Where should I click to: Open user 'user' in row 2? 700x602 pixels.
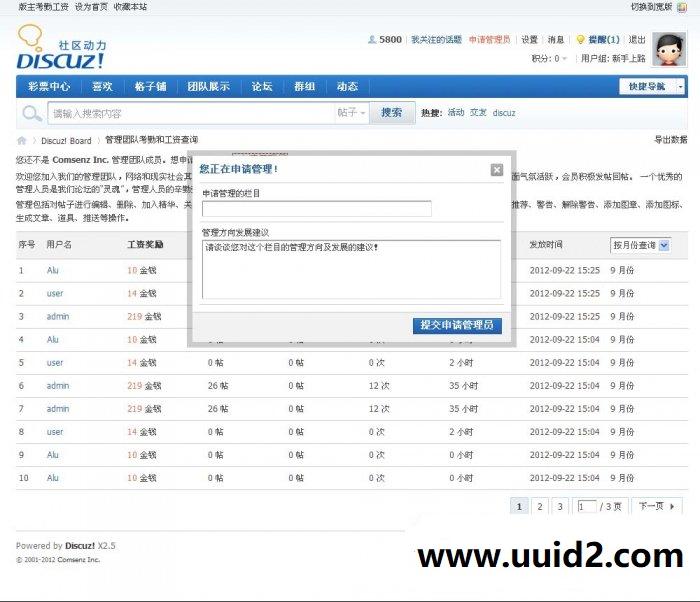55,293
